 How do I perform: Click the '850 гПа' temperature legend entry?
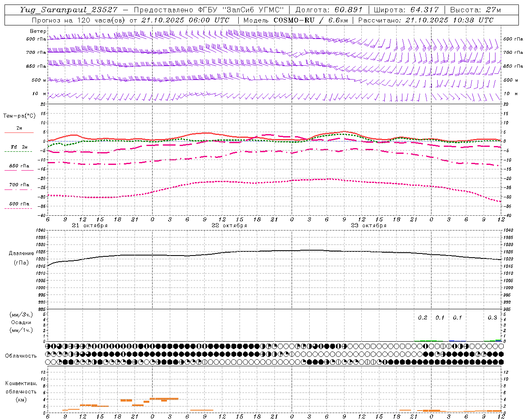tap(19, 166)
